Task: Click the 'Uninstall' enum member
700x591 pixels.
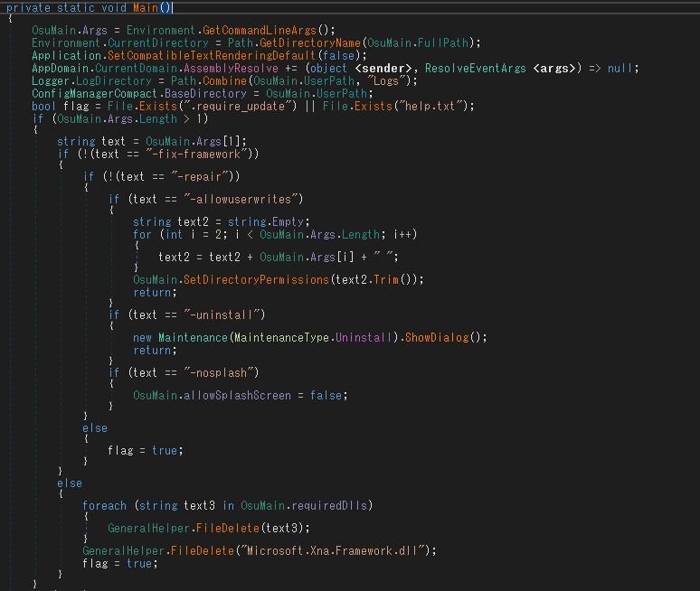Action: (x=364, y=338)
